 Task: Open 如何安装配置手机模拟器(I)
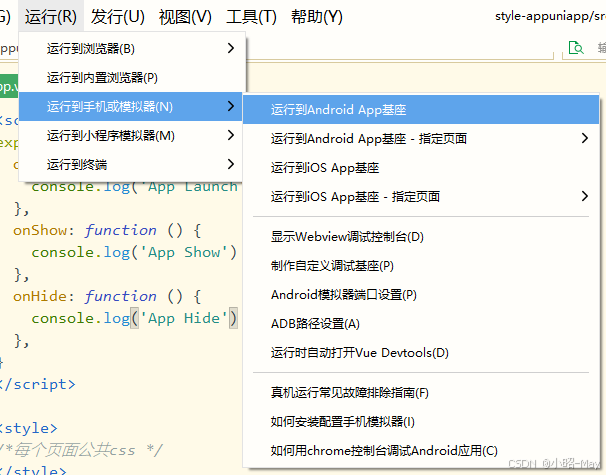421,422
